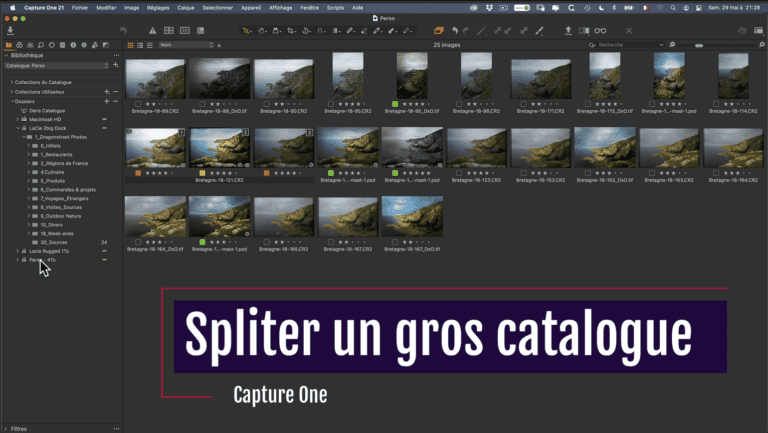Switch browser to grid thumbnail view
The image size is (768, 433).
click(x=130, y=45)
